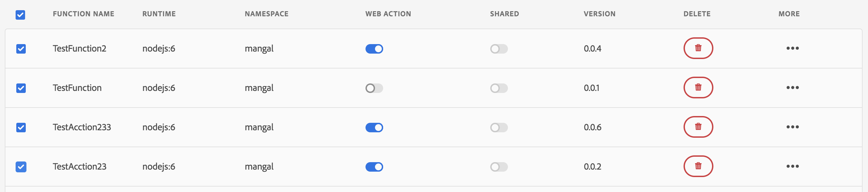Click trash icon for TestFunction row
Viewport: 868px width, 192px height.
(698, 88)
